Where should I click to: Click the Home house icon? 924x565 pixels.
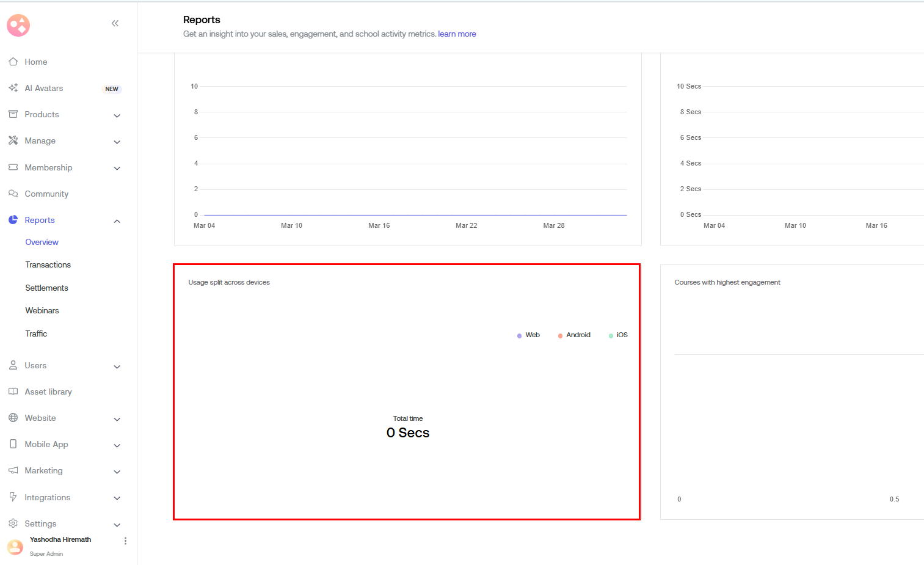pos(13,62)
